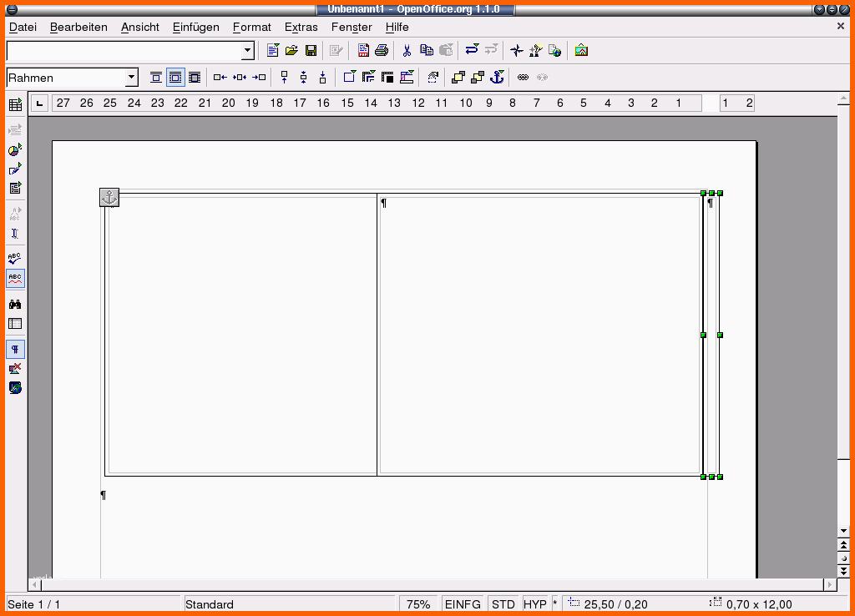Center frame vertically
The height and width of the screenshot is (616, 855).
303,78
